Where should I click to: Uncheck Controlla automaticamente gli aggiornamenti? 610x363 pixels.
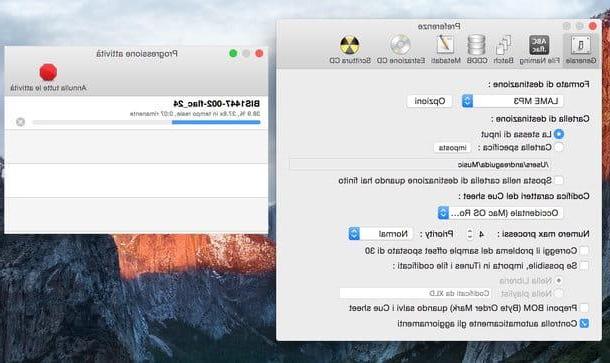pyautogui.click(x=584, y=323)
